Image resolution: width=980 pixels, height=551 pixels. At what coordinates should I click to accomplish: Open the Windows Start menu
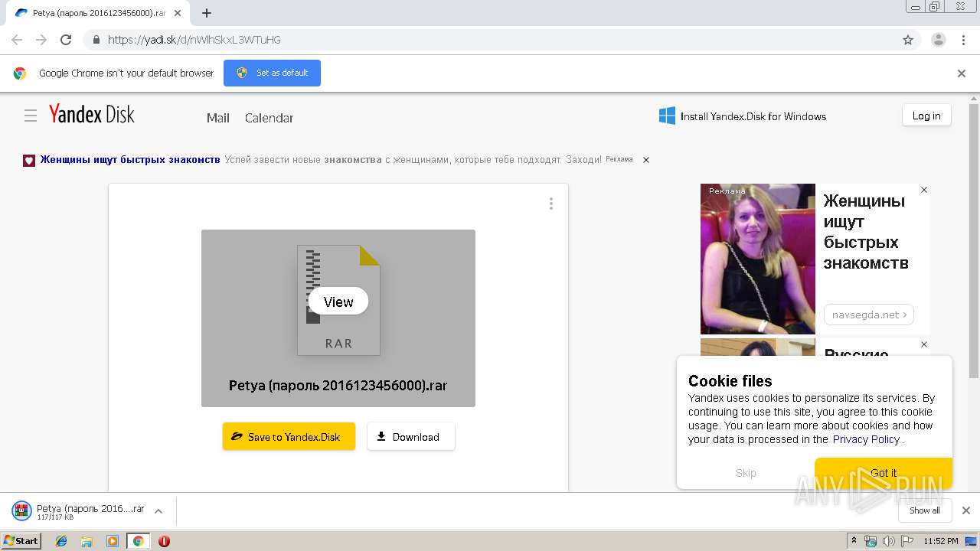pos(21,540)
